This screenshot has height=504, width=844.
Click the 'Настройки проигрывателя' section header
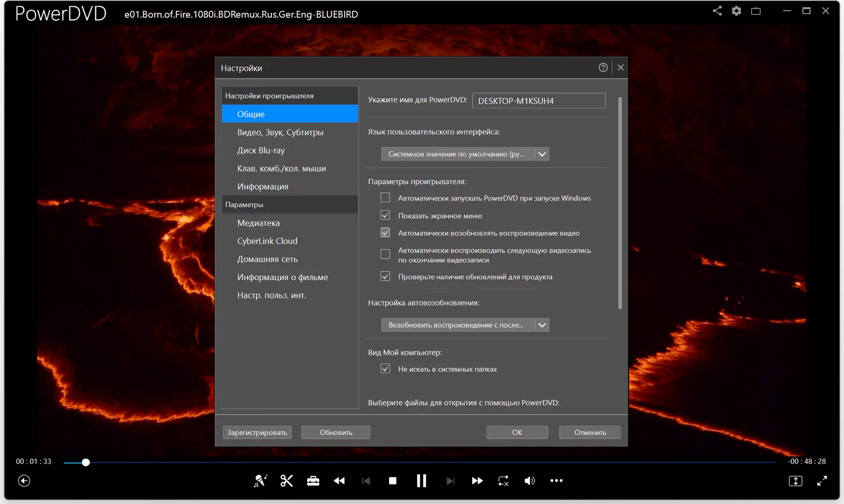click(x=290, y=96)
